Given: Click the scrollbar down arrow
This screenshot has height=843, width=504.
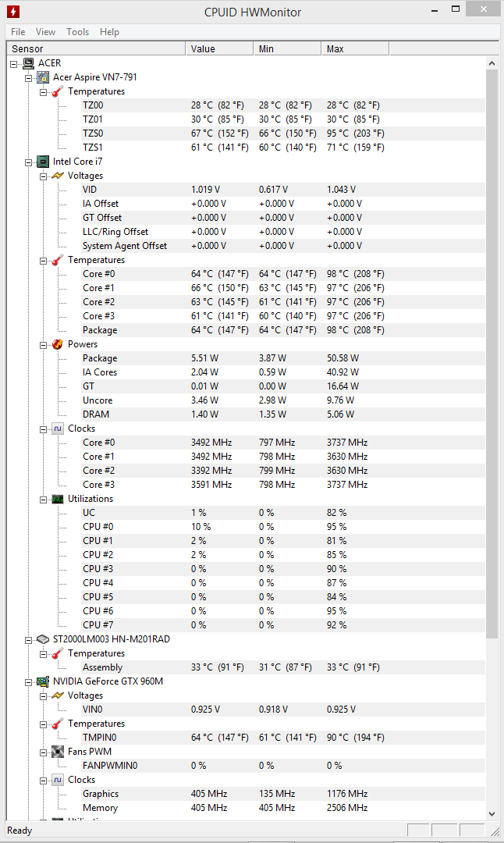Looking at the screenshot, I should 492,813.
